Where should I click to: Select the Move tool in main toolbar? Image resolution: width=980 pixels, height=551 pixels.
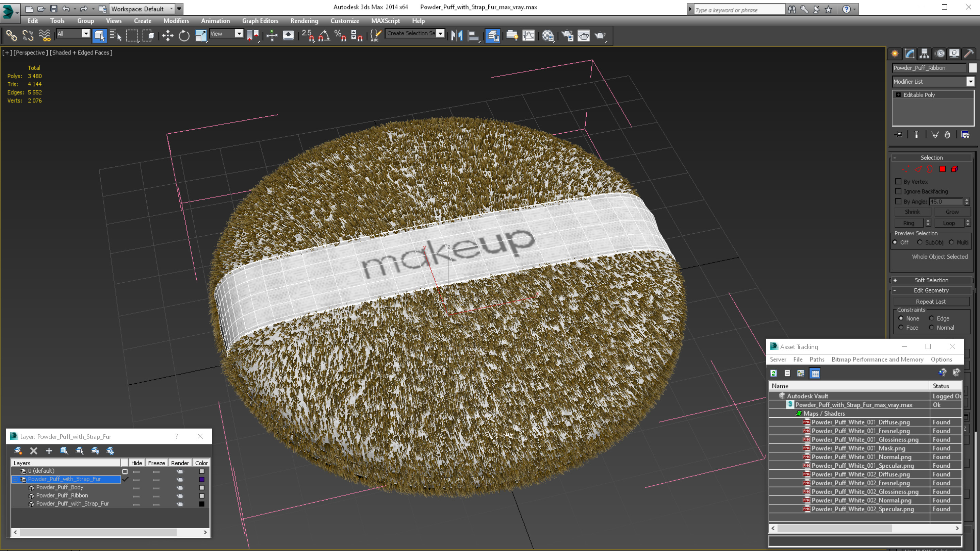(167, 36)
